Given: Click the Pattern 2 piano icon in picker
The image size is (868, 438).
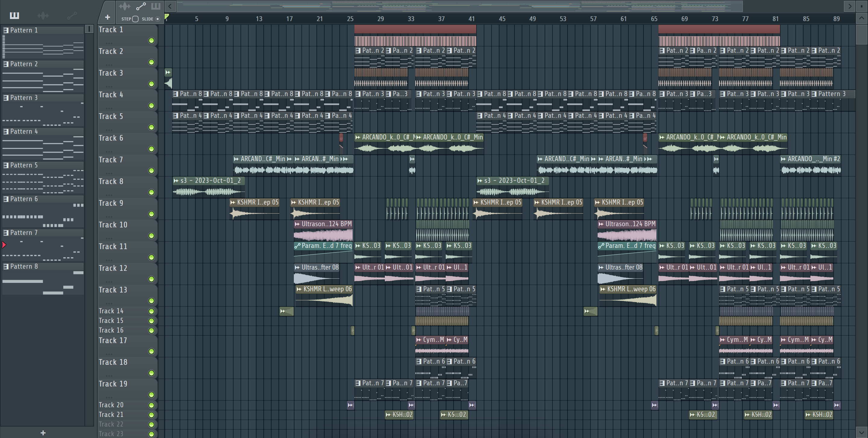Looking at the screenshot, I should tap(6, 64).
